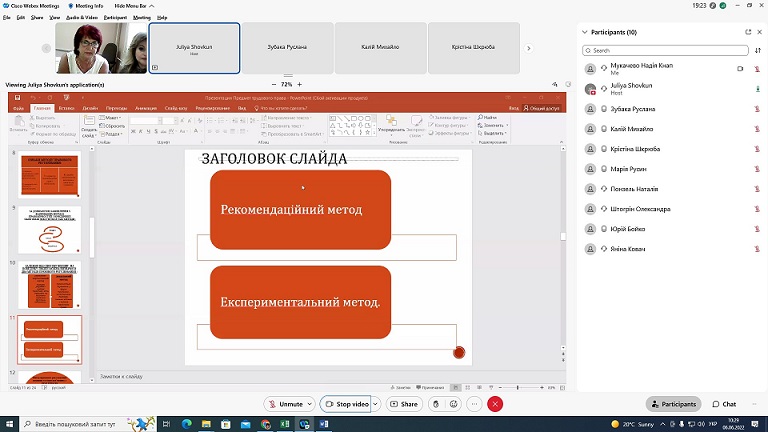Click the red leave meeting button
Viewport: 768px width, 432px height.
pyautogui.click(x=495, y=404)
